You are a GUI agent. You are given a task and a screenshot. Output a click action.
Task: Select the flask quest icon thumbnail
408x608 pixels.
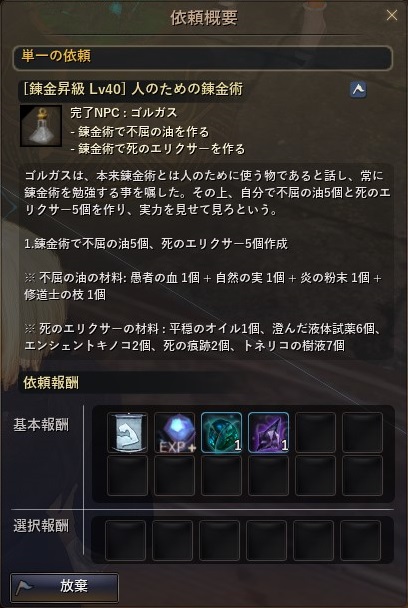click(x=41, y=126)
